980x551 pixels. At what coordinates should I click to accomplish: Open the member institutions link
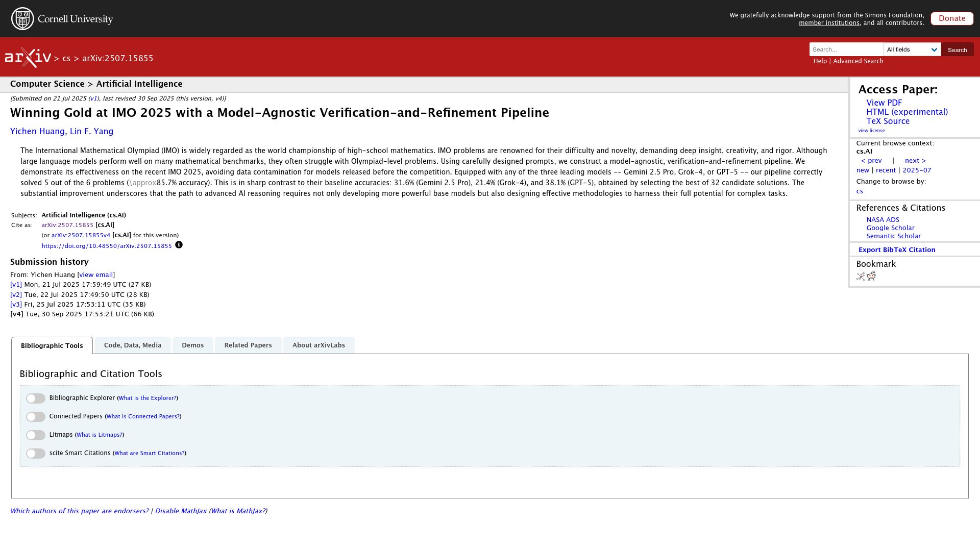[829, 23]
